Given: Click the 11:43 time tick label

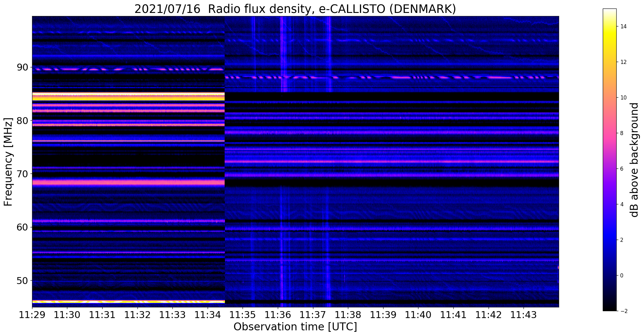Looking at the screenshot, I should point(524,315).
